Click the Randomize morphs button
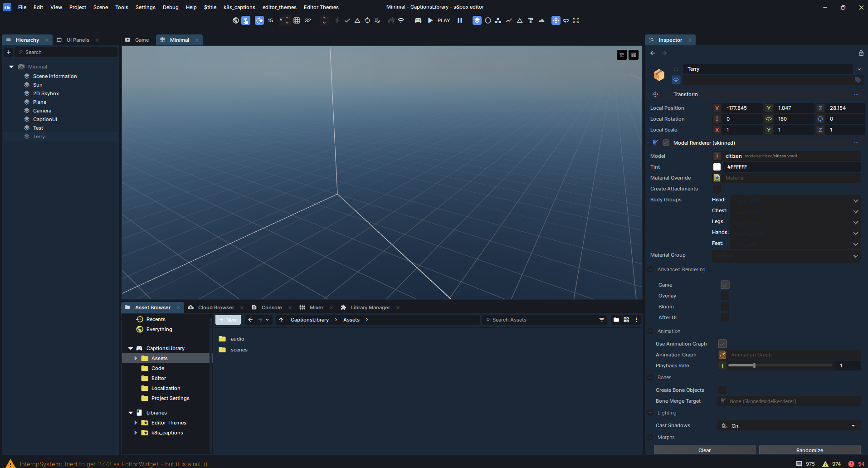This screenshot has width=868, height=468. click(809, 450)
